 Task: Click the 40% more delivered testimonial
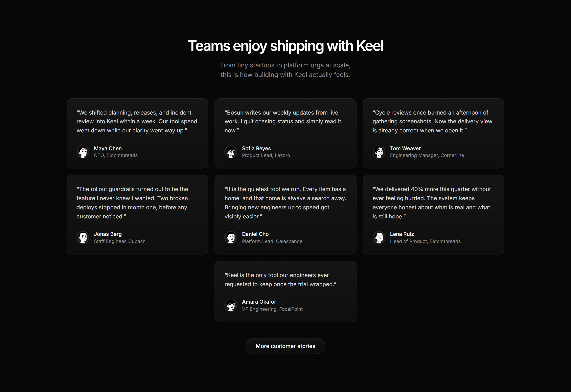tap(431, 203)
